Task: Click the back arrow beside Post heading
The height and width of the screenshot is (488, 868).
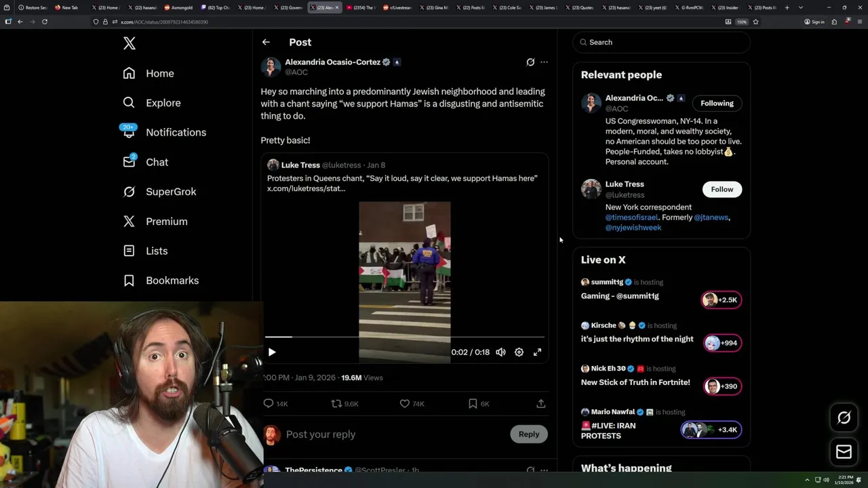Action: 266,42
